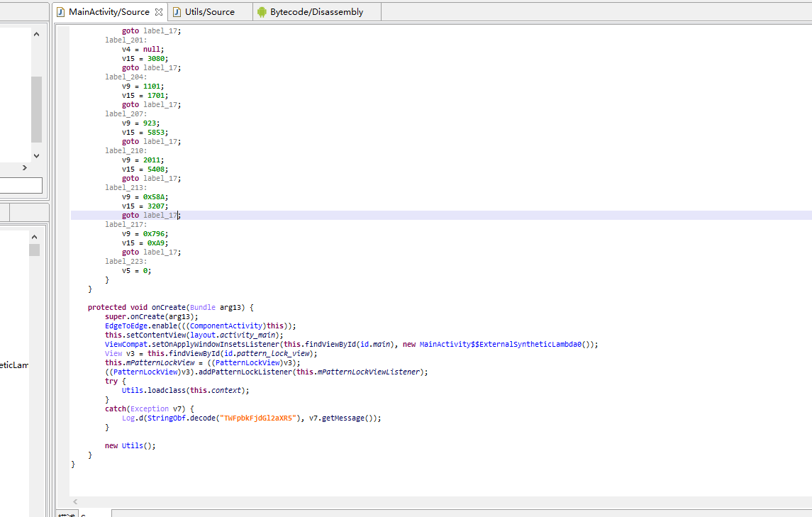Screen dimensions: 812x517
Task: Switch to the Bytecode/Disassembly tab
Action: [316, 12]
